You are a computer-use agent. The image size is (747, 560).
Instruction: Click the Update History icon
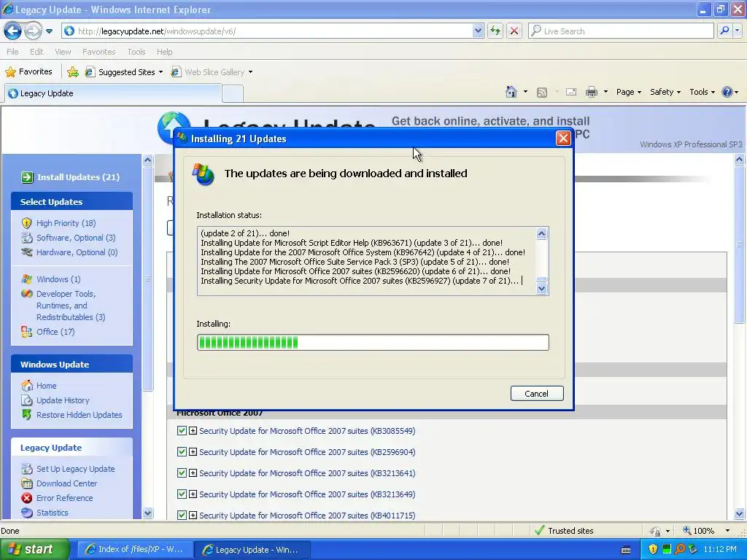pos(27,400)
